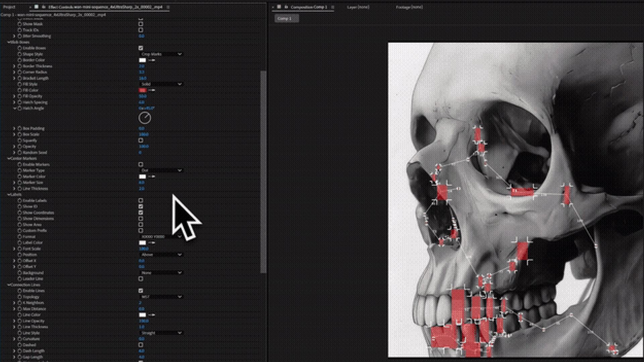Click the stopwatch for Dash Length
The height and width of the screenshot is (362, 644).
point(19,351)
